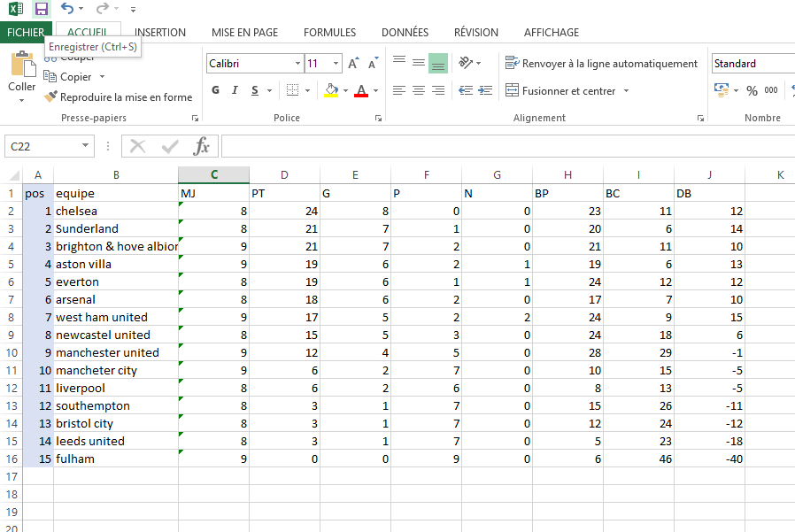Click the red font color swatch bar
795x532 pixels.
361,96
